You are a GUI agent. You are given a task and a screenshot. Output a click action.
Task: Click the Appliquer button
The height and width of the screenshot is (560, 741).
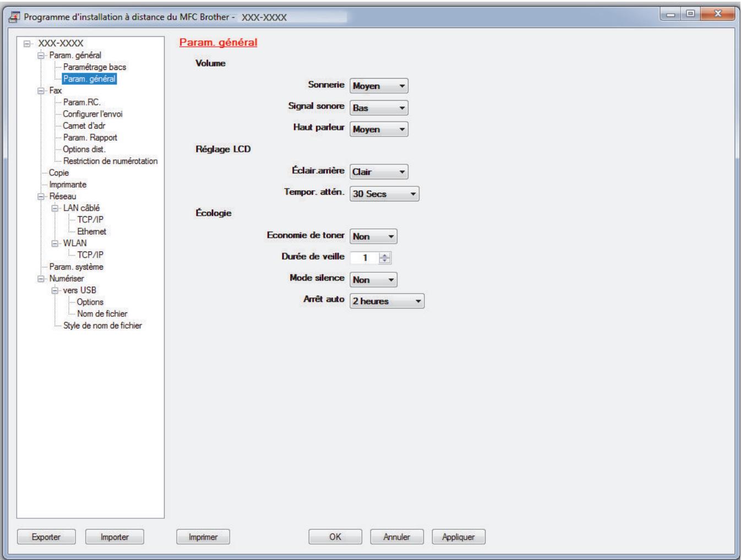click(x=459, y=537)
